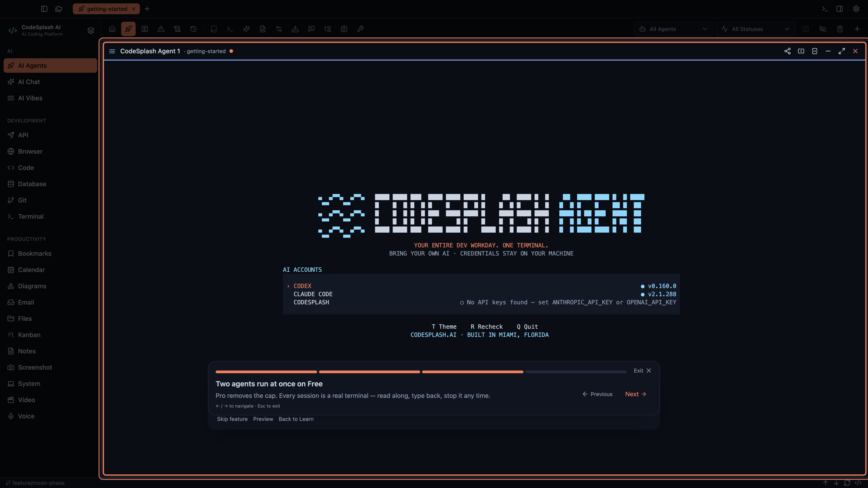The image size is (868, 488).
Task: Toggle the columns layout icon
Action: (806, 29)
